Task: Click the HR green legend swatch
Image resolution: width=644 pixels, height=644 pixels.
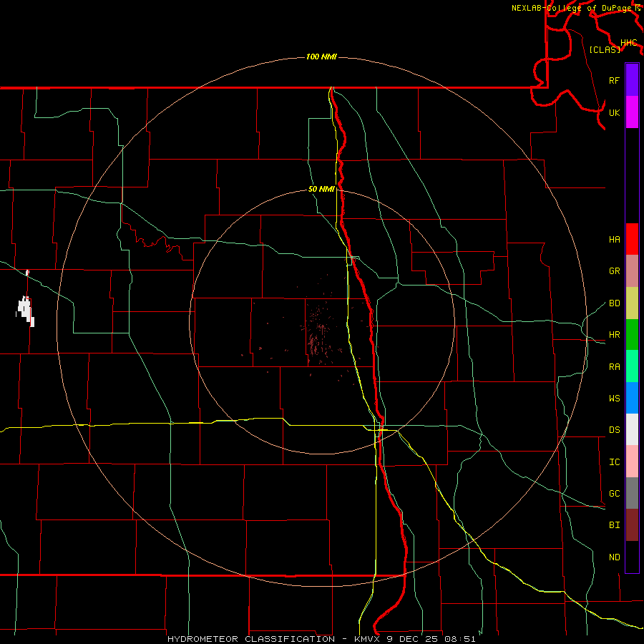Action: click(x=632, y=335)
